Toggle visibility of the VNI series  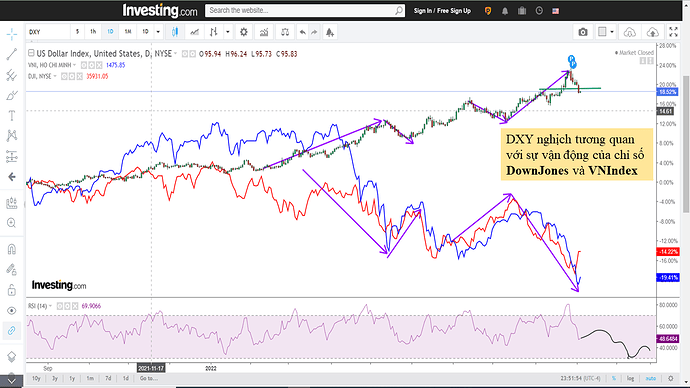pyautogui.click(x=84, y=65)
